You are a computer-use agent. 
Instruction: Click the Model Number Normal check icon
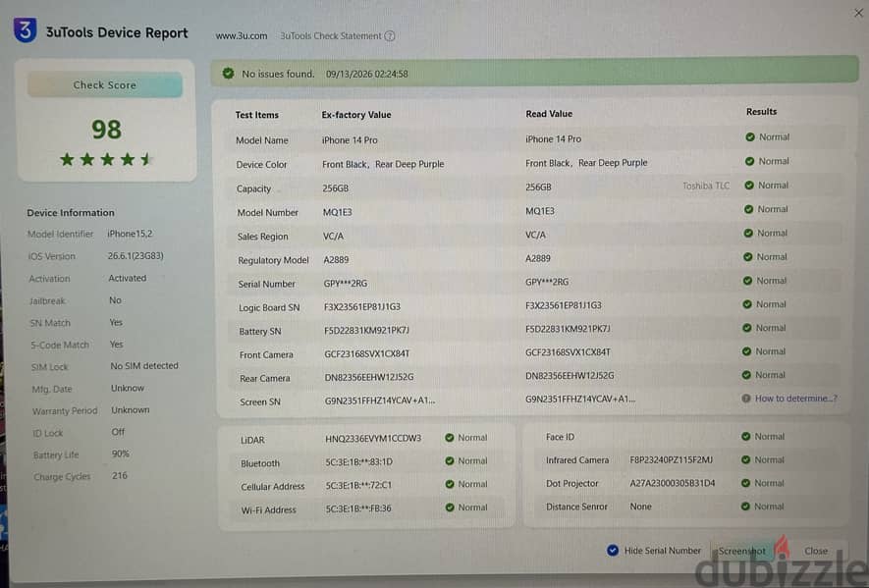tap(749, 209)
